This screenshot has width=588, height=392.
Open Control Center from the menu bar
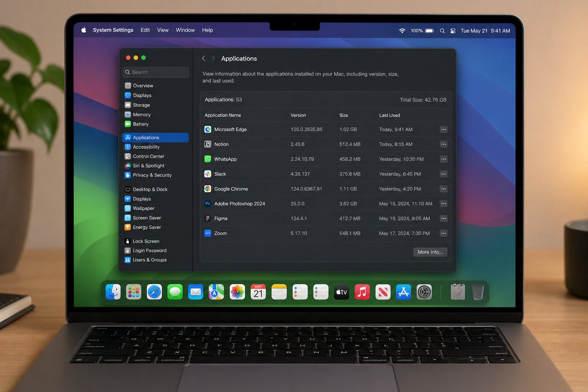pyautogui.click(x=453, y=30)
